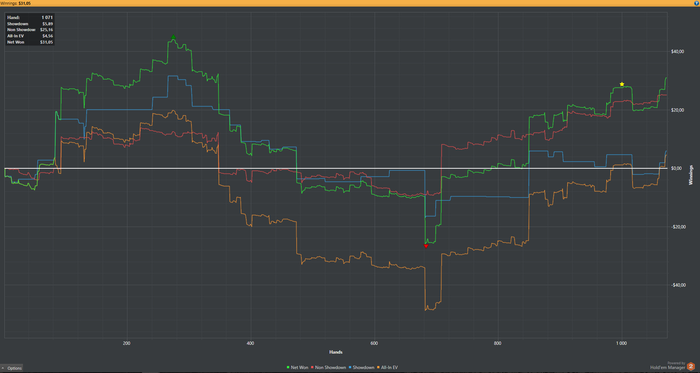Click the blue round dropdown arrow icon
The height and width of the screenshot is (373, 700).
tap(697, 3)
